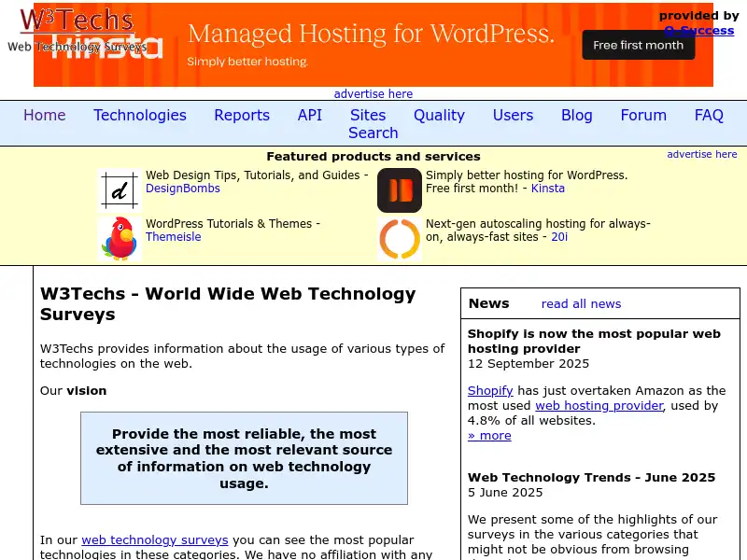Click the advertise here link below the banner

(373, 93)
